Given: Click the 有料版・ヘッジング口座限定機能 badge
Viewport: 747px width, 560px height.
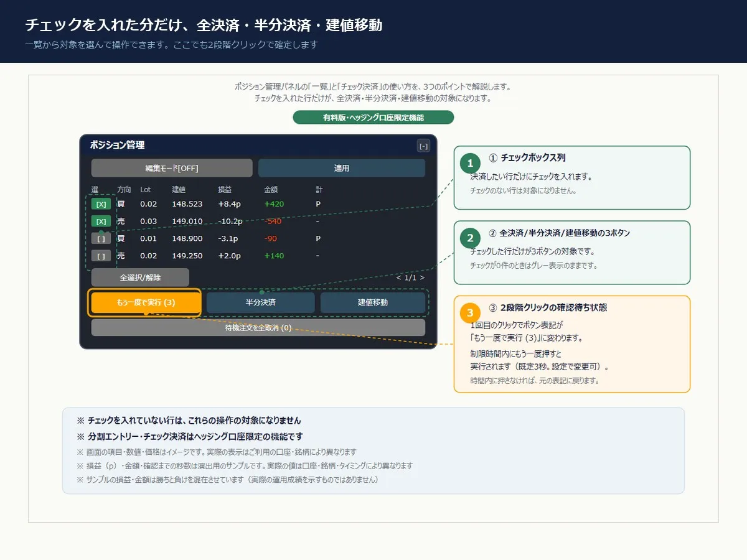Looking at the screenshot, I should coord(374,118).
